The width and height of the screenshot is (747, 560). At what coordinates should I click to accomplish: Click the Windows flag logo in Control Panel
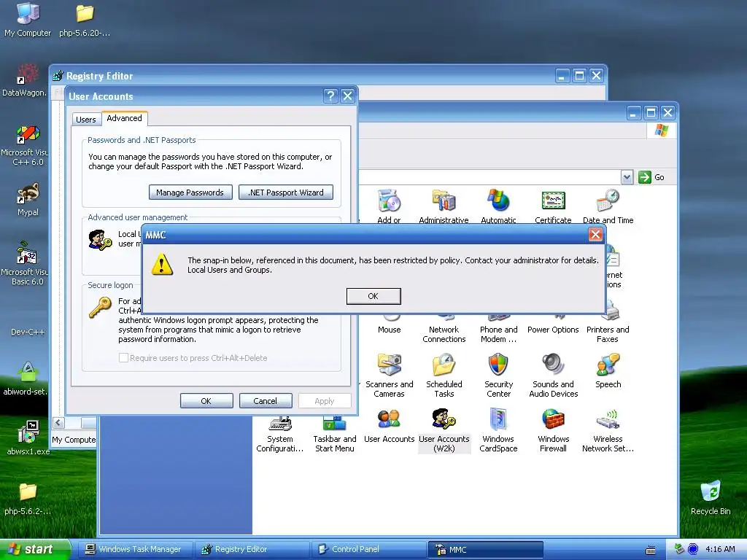(661, 130)
